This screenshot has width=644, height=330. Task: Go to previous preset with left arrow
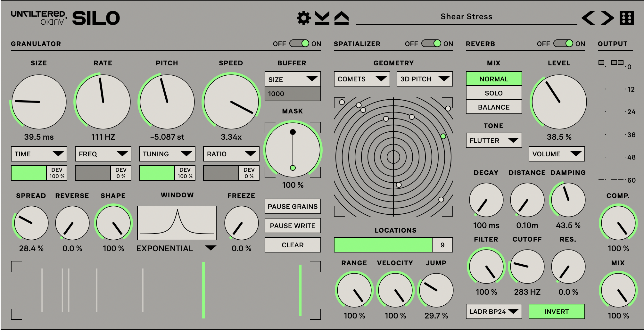(589, 18)
